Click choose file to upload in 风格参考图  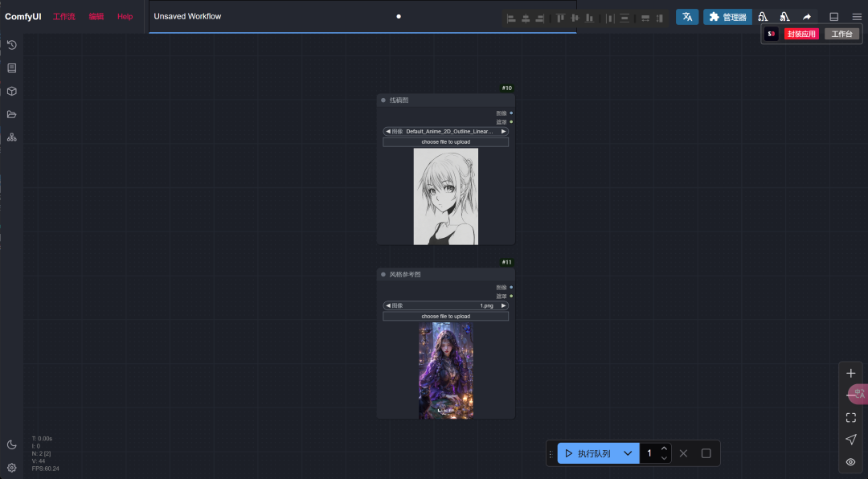445,316
